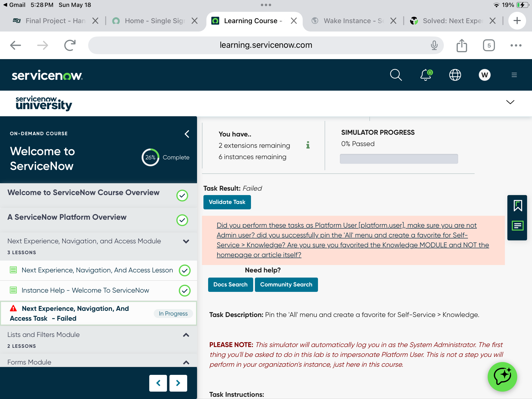Expand the University header dropdown
Image resolution: width=532 pixels, height=399 pixels.
(510, 102)
